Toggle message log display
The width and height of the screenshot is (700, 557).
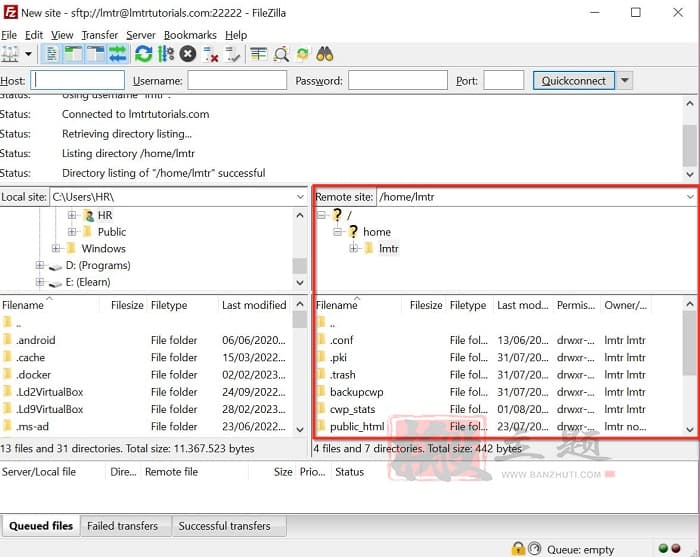coord(52,54)
